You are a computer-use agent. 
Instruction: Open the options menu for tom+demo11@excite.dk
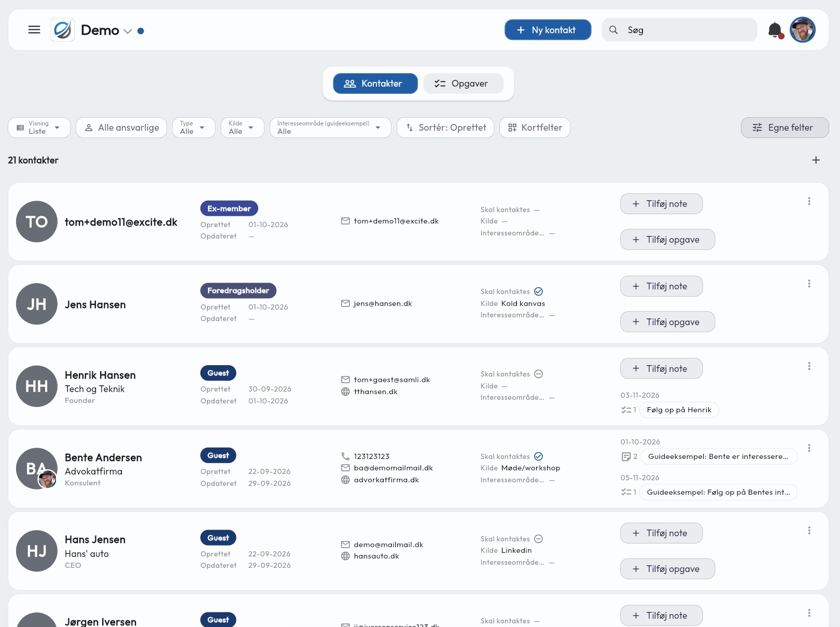(809, 201)
